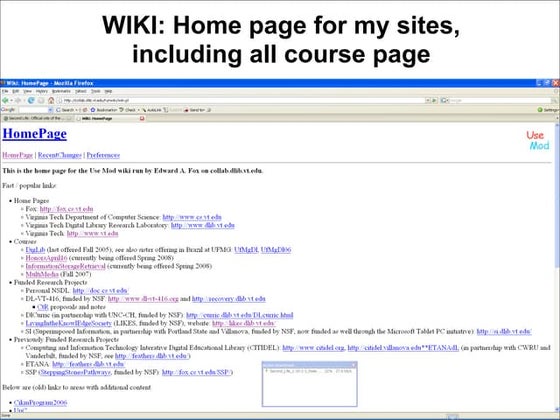560x420 pixels.
Task: Click the page's vertical scrollbar
Action: [x=558, y=268]
